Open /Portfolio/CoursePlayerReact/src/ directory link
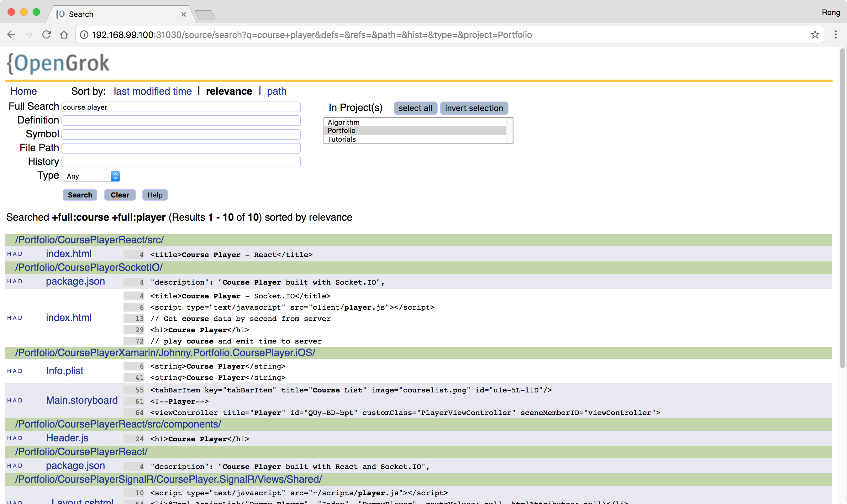847x504 pixels. tap(89, 240)
